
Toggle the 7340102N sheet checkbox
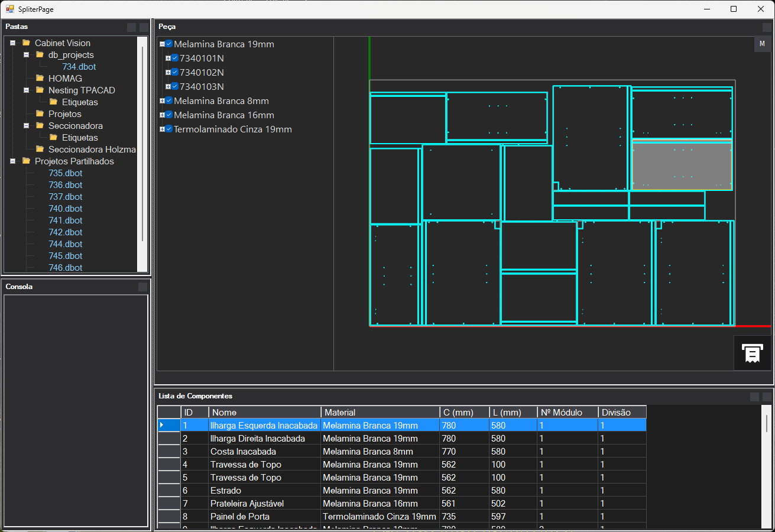pyautogui.click(x=175, y=73)
